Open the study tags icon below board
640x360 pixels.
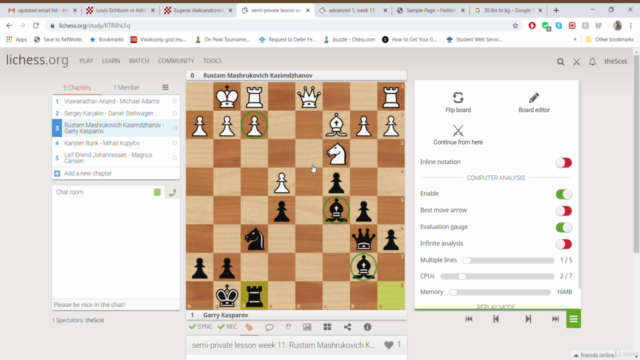tap(249, 327)
